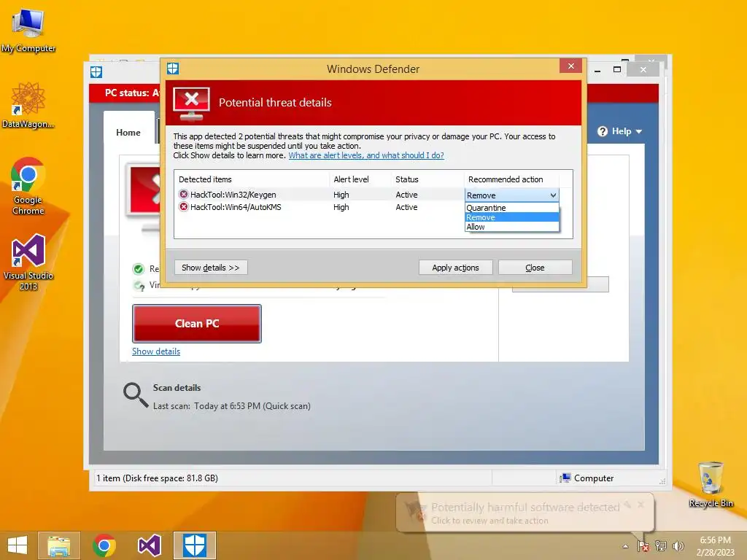Click the Apply actions button
Screen dimensions: 747x560
455,268
